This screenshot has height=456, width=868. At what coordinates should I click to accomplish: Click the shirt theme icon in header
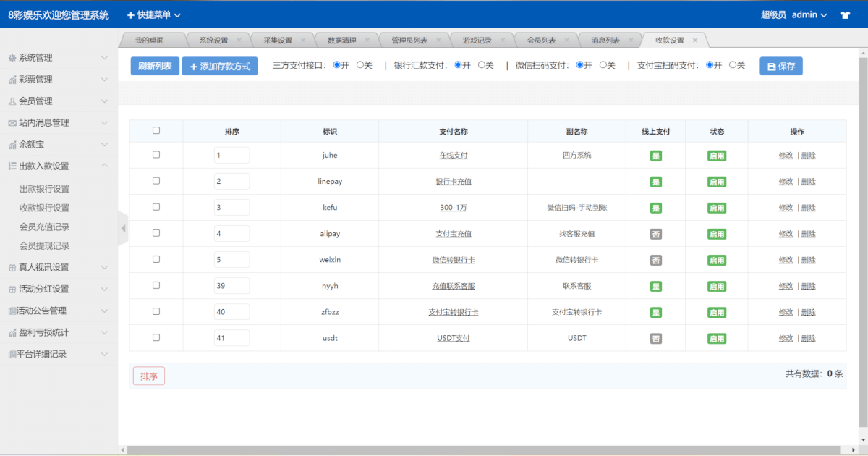coord(845,14)
